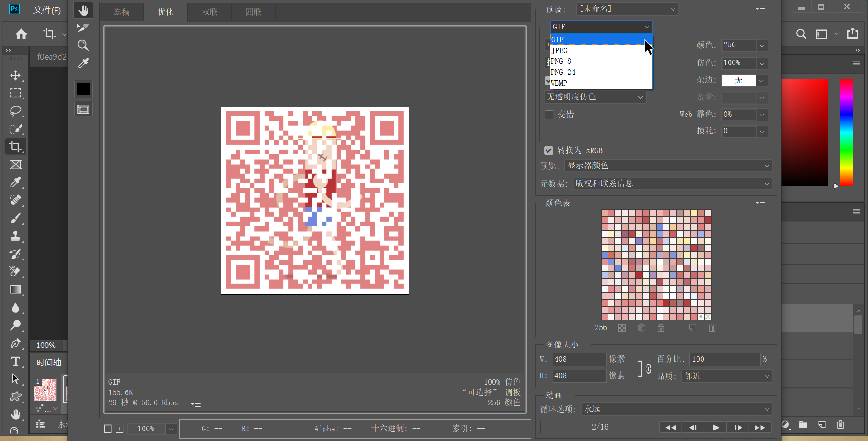Open the 颜色表 panel menu
The width and height of the screenshot is (868, 441).
click(761, 203)
